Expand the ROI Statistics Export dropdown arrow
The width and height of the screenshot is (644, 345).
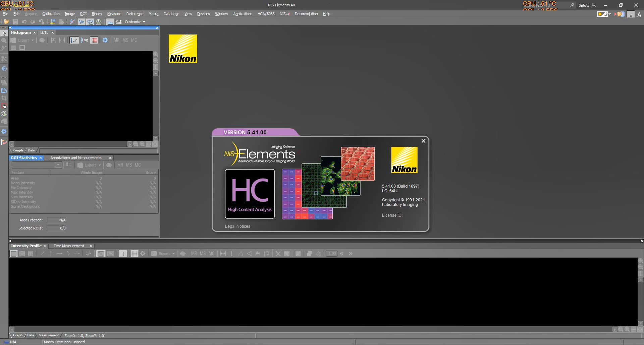(100, 165)
